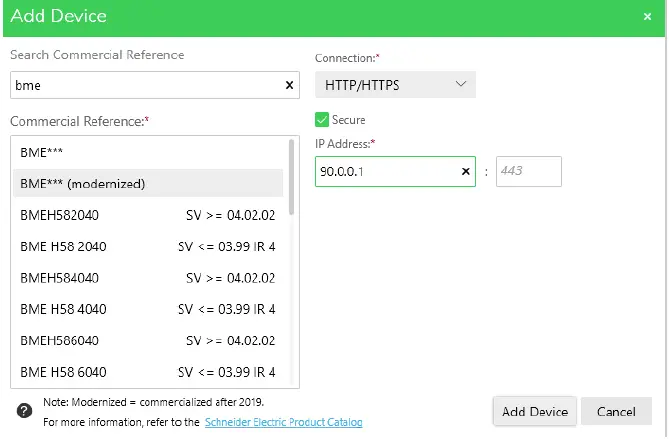Screen dimensions: 669x439
Task: Choose BMEH582040 SV >= 04.02.02
Action: [x=148, y=215]
